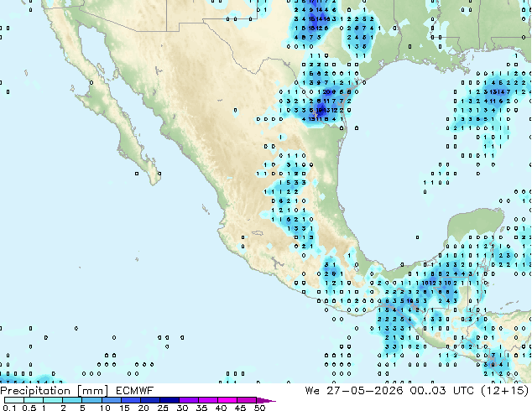Click the 5–10 mm legend color box
The width and height of the screenshot is (532, 411).
[91, 400]
